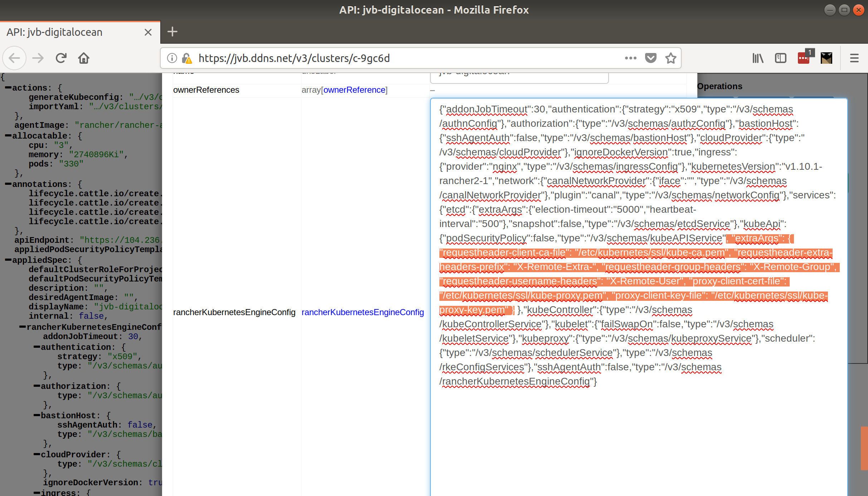Screen dimensions: 868x496
Task: Click the Firefox back arrow button
Action: pyautogui.click(x=15, y=58)
